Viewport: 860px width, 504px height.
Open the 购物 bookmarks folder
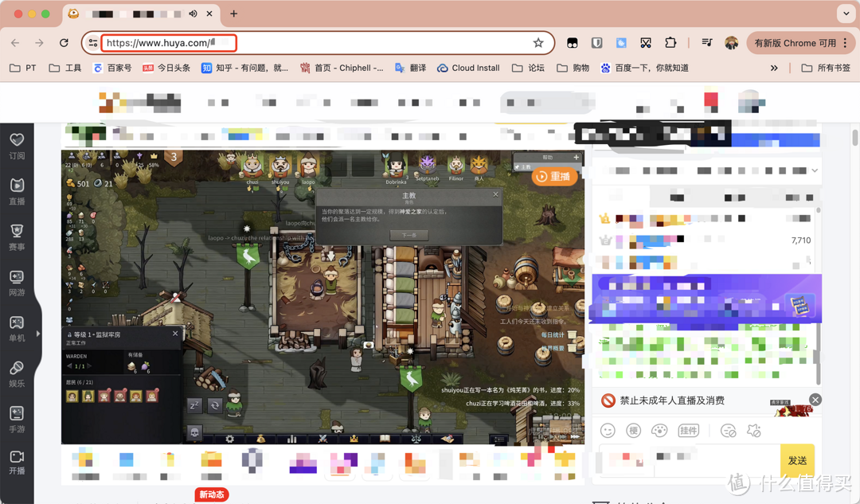click(x=573, y=68)
